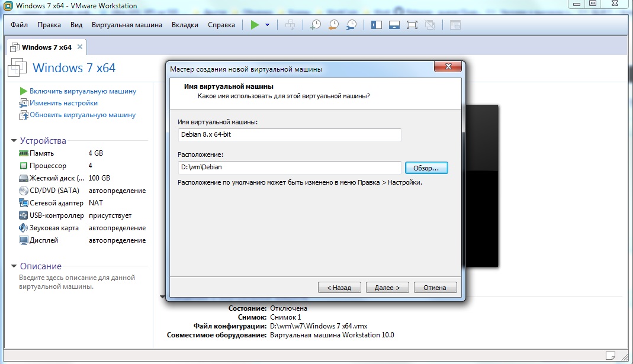Open the Вкладки menu

point(185,25)
